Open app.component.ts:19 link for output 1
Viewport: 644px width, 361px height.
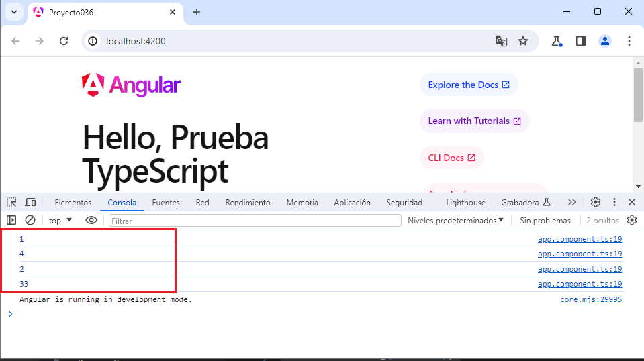(580, 239)
